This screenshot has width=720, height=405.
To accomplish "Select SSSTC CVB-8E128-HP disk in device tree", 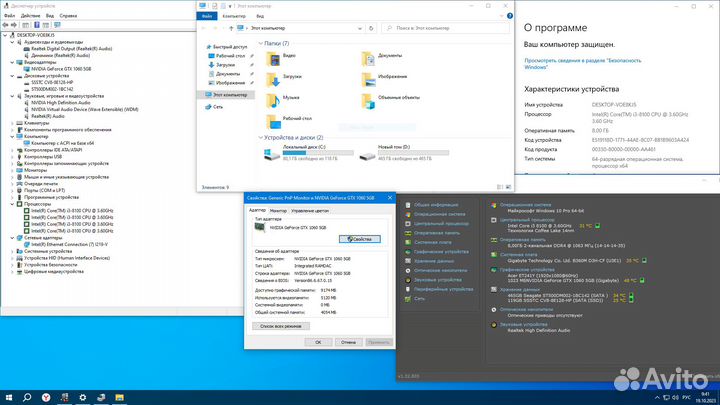I will tap(52, 83).
